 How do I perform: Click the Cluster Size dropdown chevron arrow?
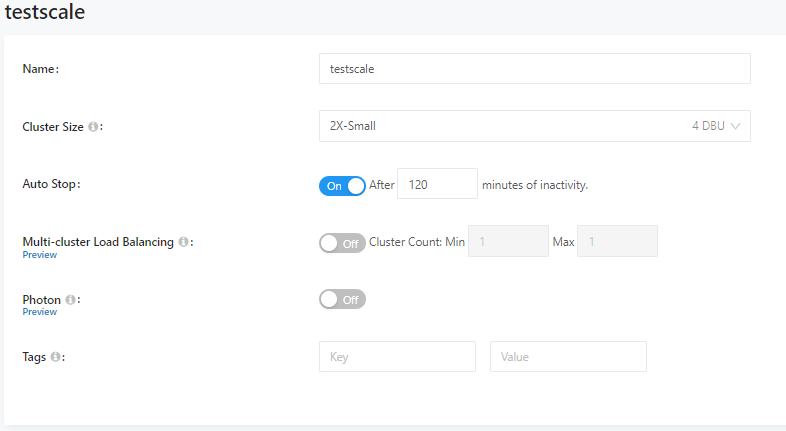[735, 126]
